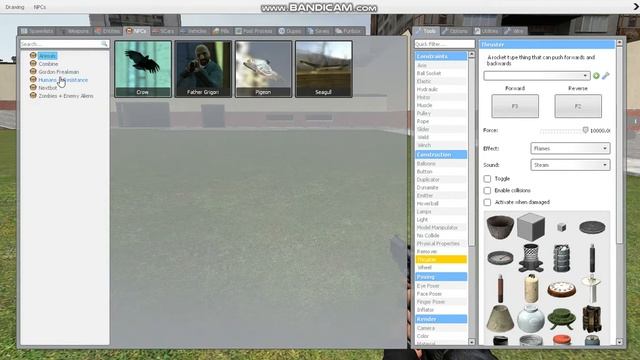Choose the flat round disc thruster model
640x360 pixels.
[x=592, y=227]
